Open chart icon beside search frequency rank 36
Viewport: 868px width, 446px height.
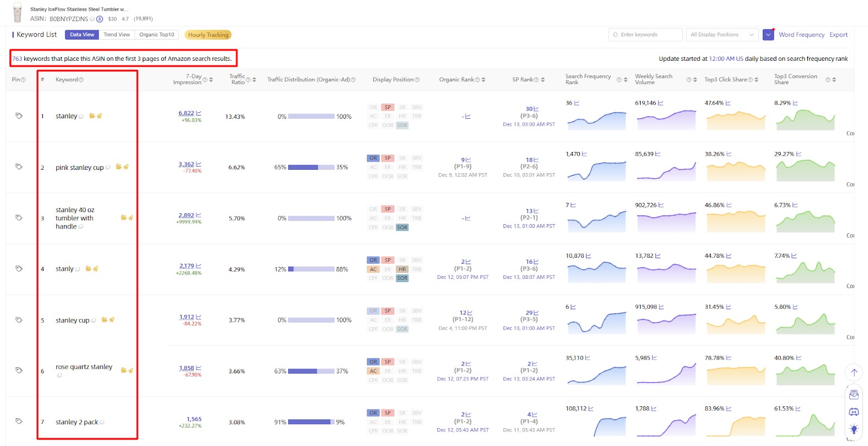click(x=577, y=103)
